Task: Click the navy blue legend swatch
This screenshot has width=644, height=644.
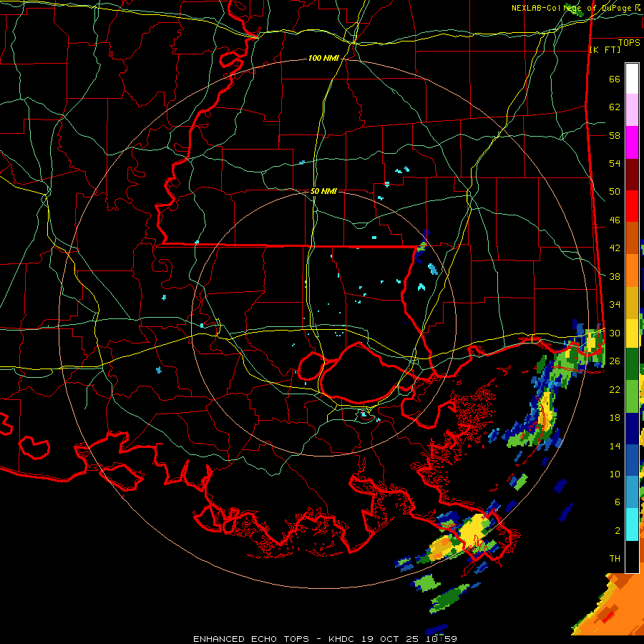Action: 632,429
